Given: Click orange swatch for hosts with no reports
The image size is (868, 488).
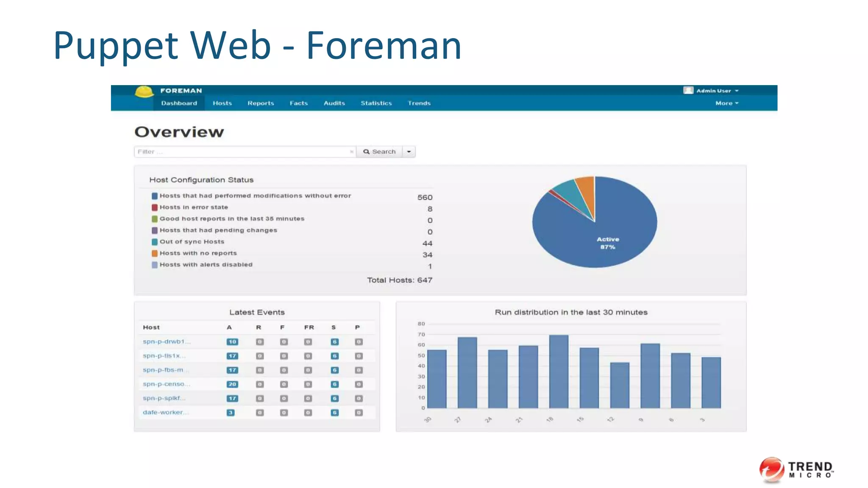Looking at the screenshot, I should (155, 253).
